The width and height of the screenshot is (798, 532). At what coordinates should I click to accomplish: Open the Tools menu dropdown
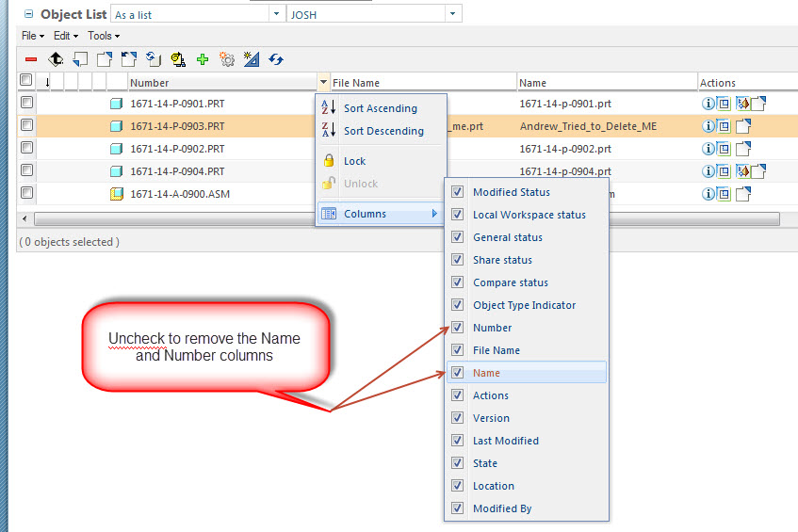[104, 36]
